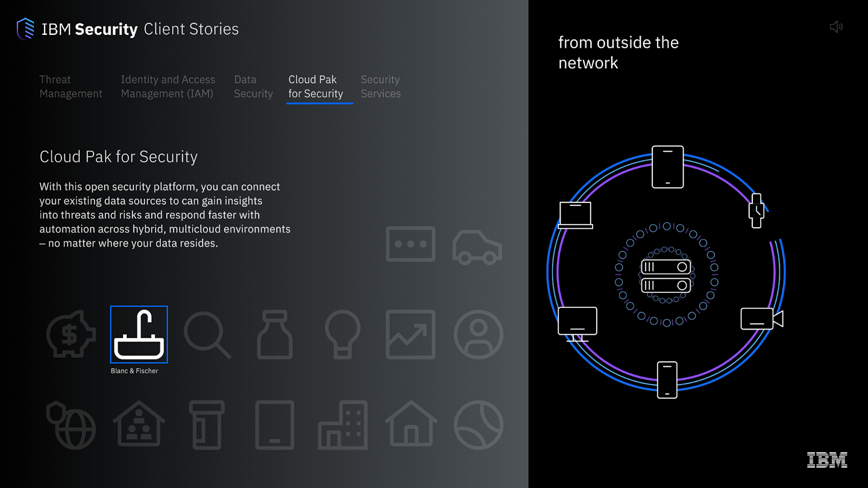Choose the magnifying glass client story icon
The width and height of the screenshot is (868, 488).
[x=207, y=334]
